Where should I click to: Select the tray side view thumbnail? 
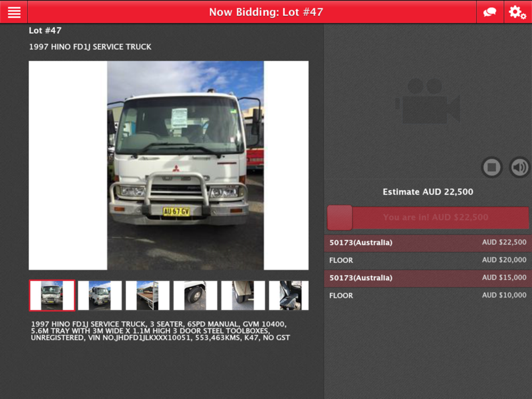click(x=147, y=295)
